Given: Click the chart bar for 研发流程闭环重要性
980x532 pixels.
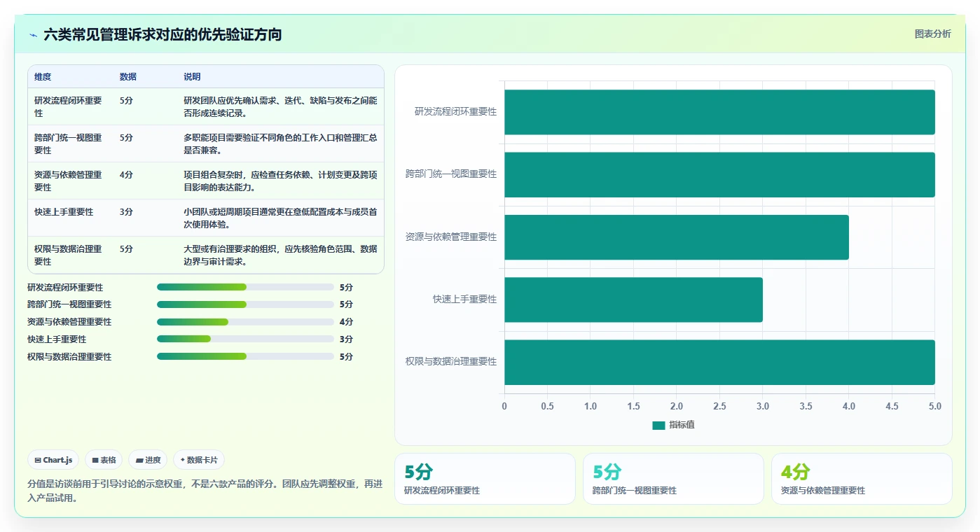Looking at the screenshot, I should click(719, 112).
